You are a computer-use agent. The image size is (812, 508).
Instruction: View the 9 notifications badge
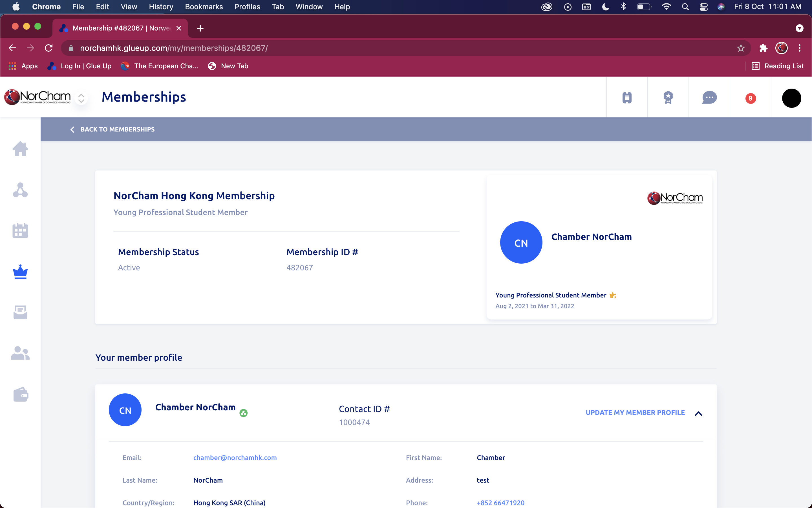click(751, 98)
